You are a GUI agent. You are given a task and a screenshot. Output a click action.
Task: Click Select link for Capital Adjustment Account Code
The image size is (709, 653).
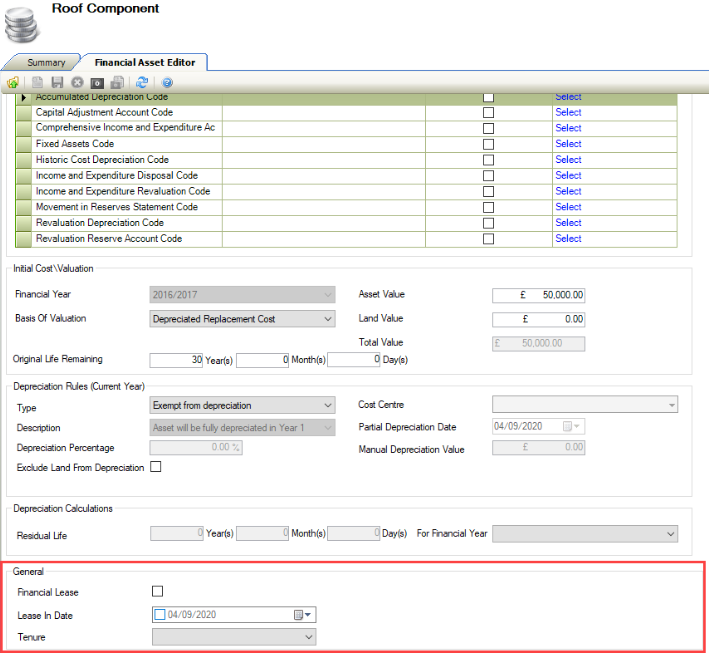coord(568,113)
